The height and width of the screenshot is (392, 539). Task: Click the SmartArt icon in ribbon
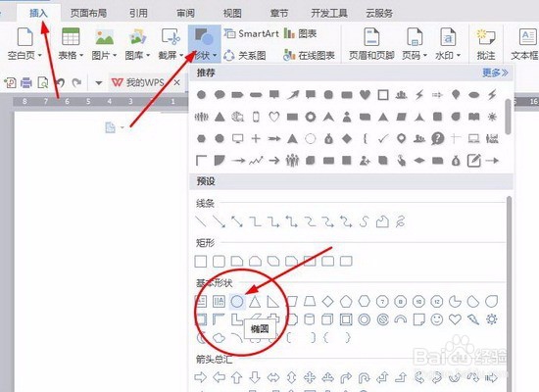point(229,33)
